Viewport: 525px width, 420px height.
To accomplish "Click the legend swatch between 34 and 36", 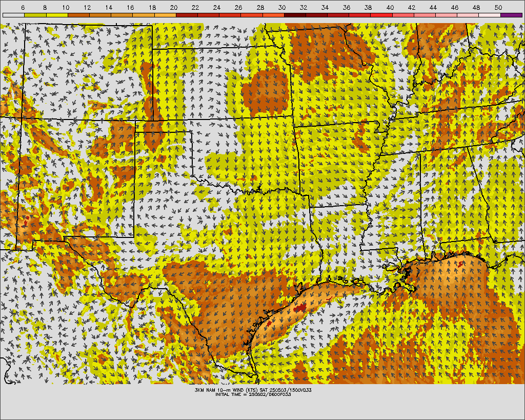I will click(338, 15).
